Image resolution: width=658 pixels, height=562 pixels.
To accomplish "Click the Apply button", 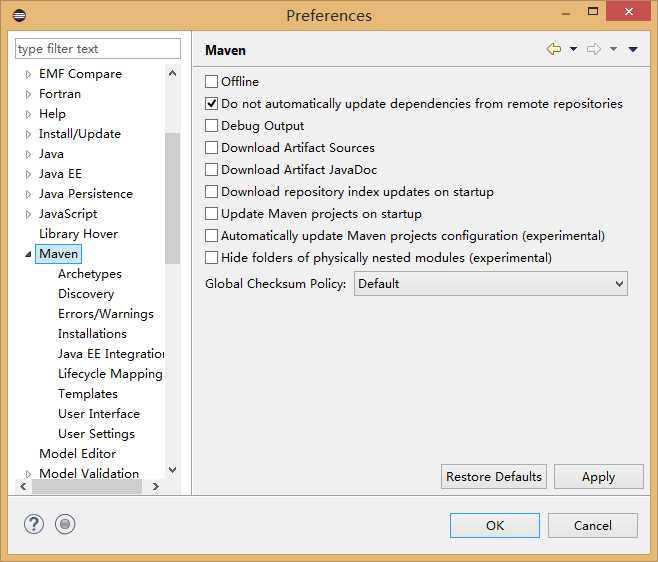I will [598, 477].
